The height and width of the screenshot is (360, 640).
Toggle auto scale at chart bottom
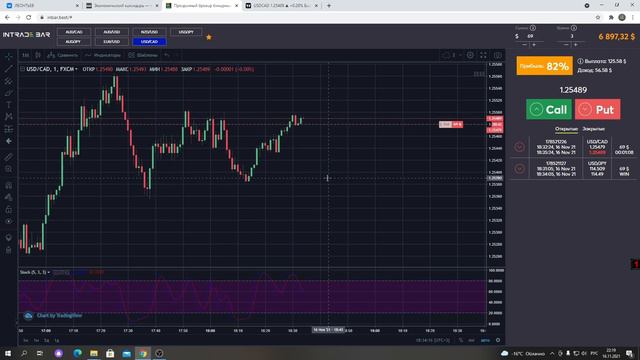(485, 340)
